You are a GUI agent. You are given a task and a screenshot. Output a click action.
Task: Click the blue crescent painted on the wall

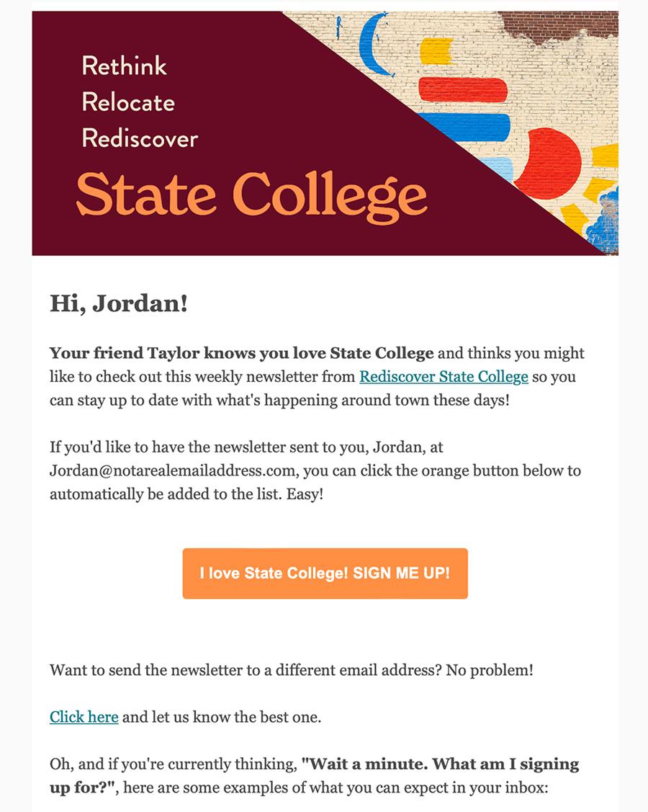coord(373,44)
